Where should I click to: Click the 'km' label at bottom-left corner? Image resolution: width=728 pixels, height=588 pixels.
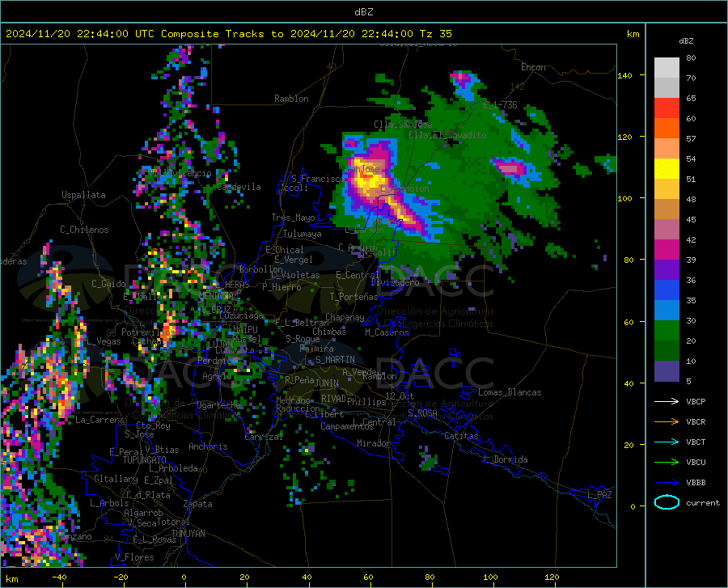pos(11,579)
